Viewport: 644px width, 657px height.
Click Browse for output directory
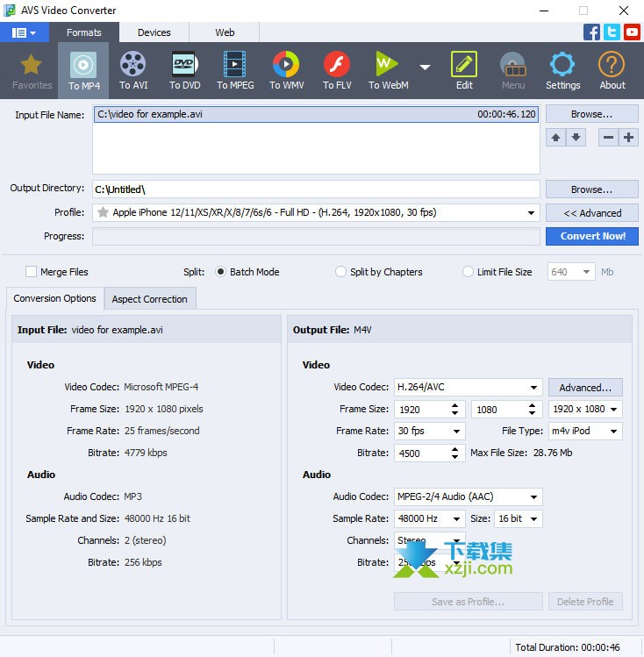pos(591,189)
